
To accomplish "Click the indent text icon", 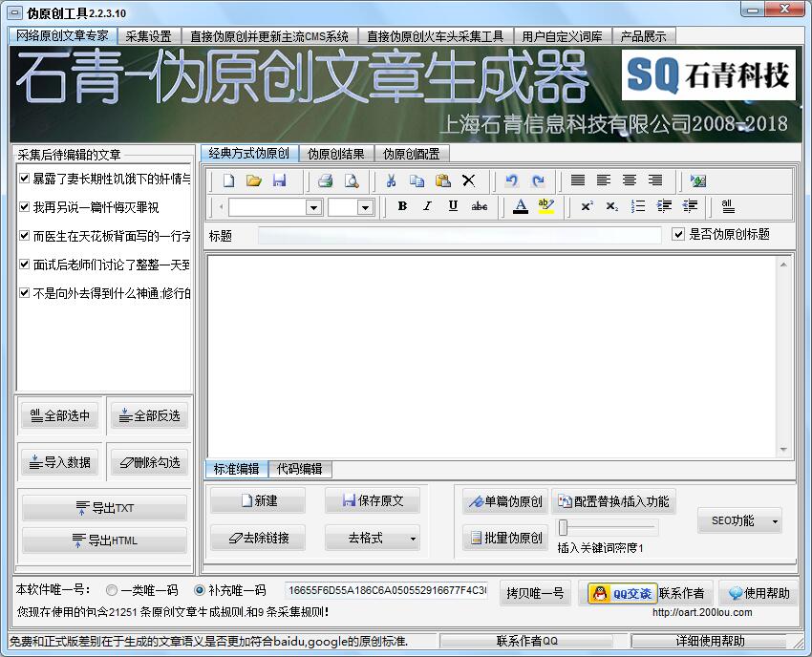I will (664, 206).
